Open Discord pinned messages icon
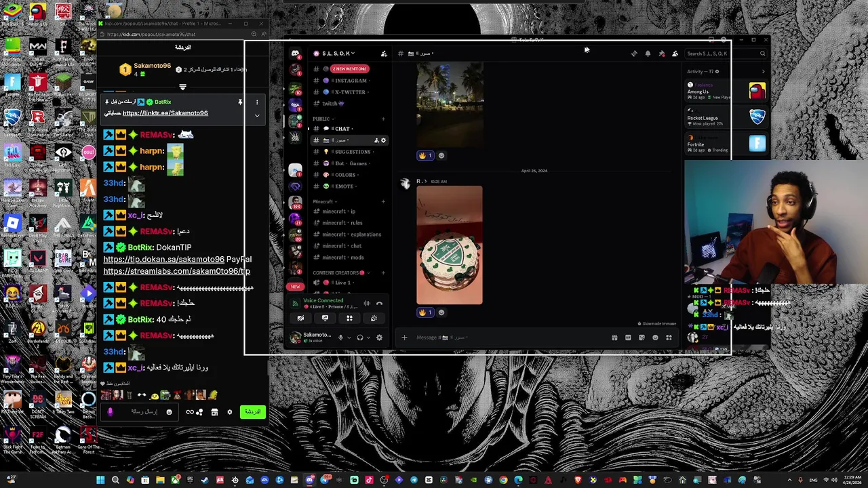Screen dimensions: 868x488 661,54
